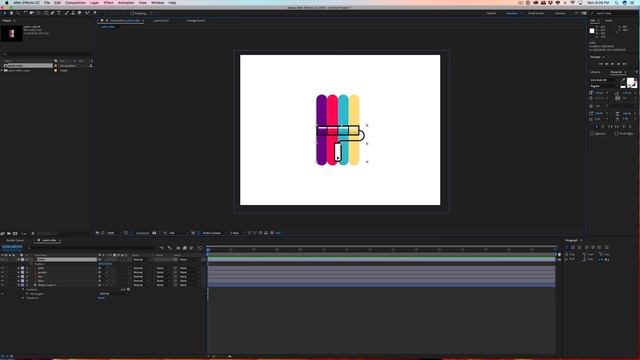Open the font style dropdown in Character panel

603,86
